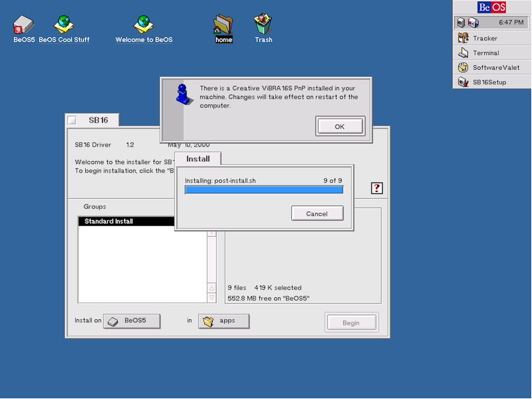Click the 'SB16 Driver' label text
The image size is (532, 399).
[x=93, y=145]
